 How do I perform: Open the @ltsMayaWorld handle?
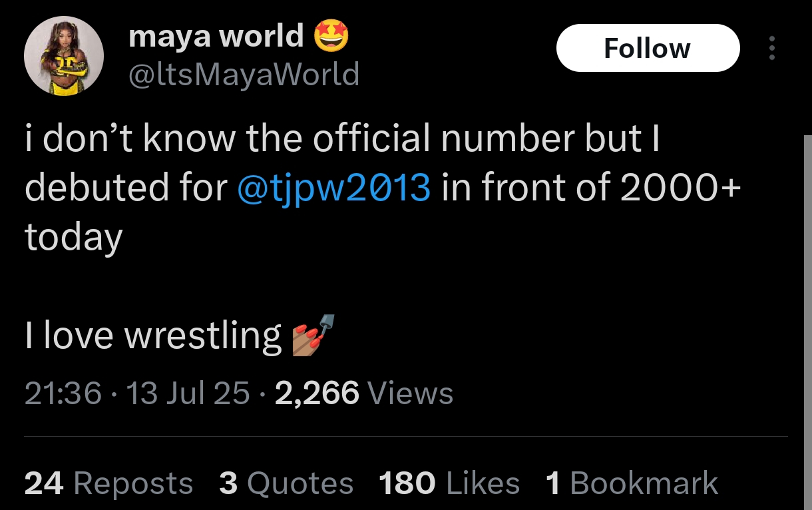click(243, 74)
